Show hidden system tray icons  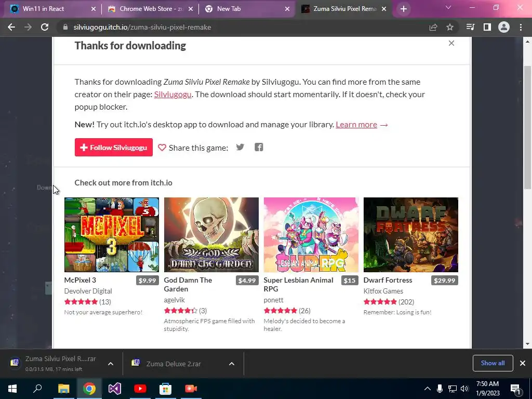428,389
